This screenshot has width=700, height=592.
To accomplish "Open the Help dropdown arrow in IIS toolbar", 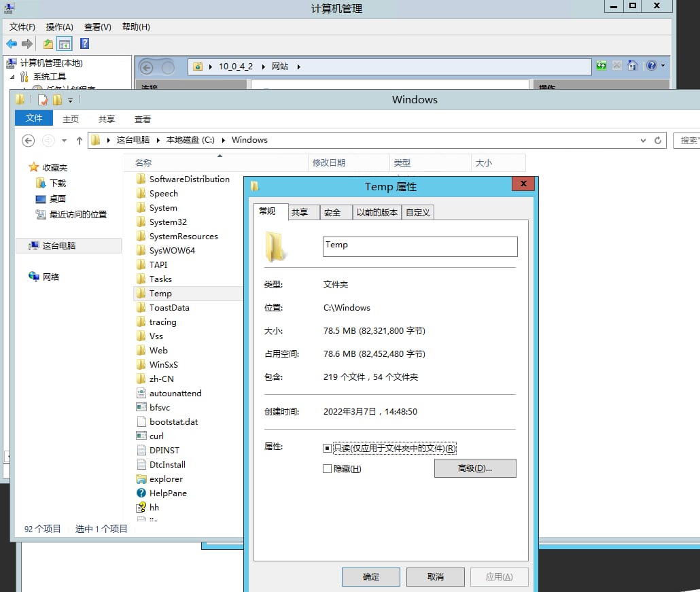I will 664,65.
